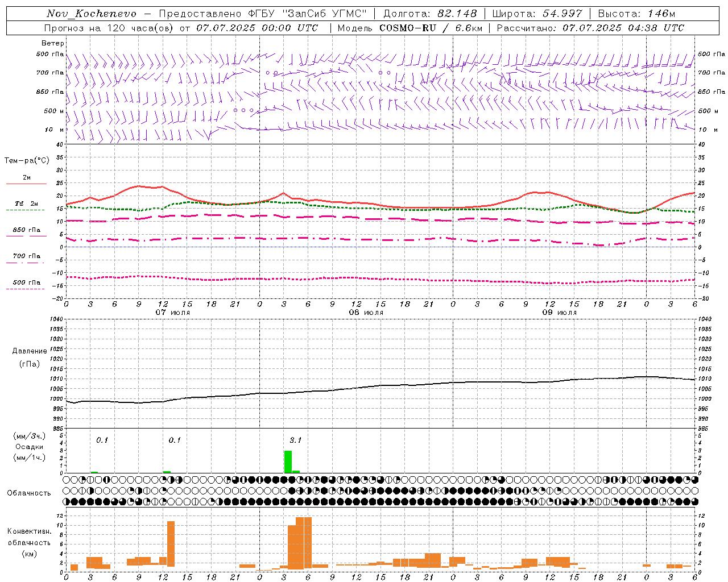The height and width of the screenshot is (582, 728).
Task: Click the 3.1 precipitation amount value
Action: pos(295,440)
